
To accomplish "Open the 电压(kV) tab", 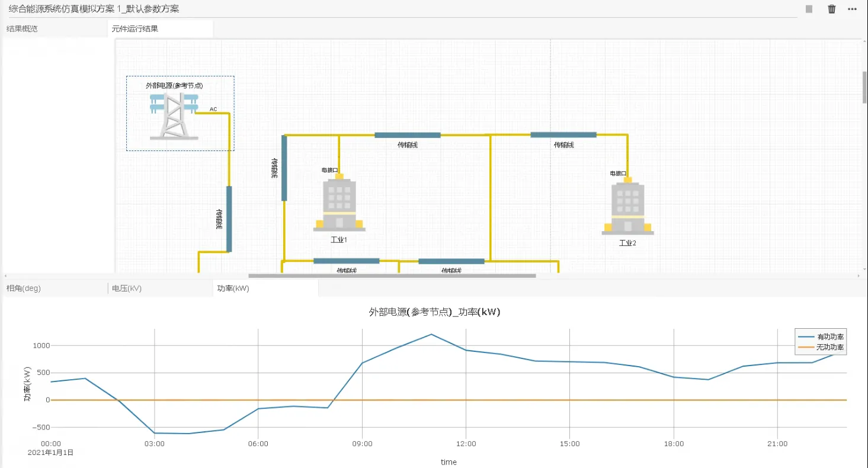I will tap(127, 289).
